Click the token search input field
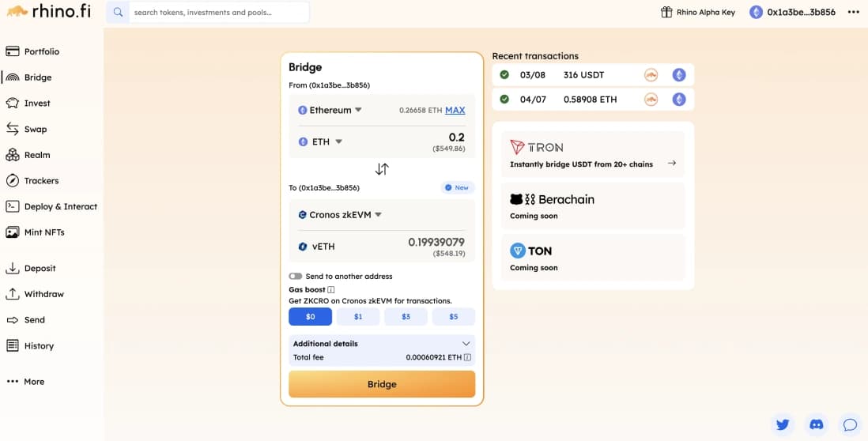 (219, 12)
